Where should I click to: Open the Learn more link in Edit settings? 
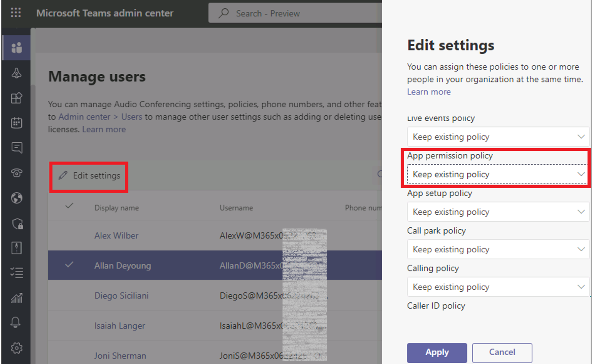[428, 92]
